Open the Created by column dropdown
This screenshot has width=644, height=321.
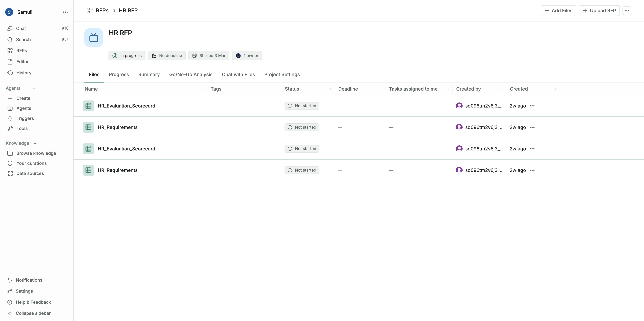[502, 89]
